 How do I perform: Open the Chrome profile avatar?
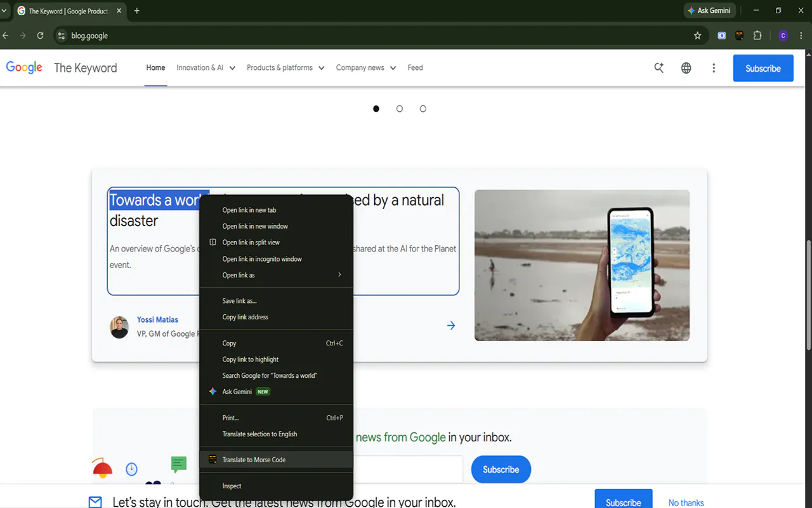tap(783, 36)
